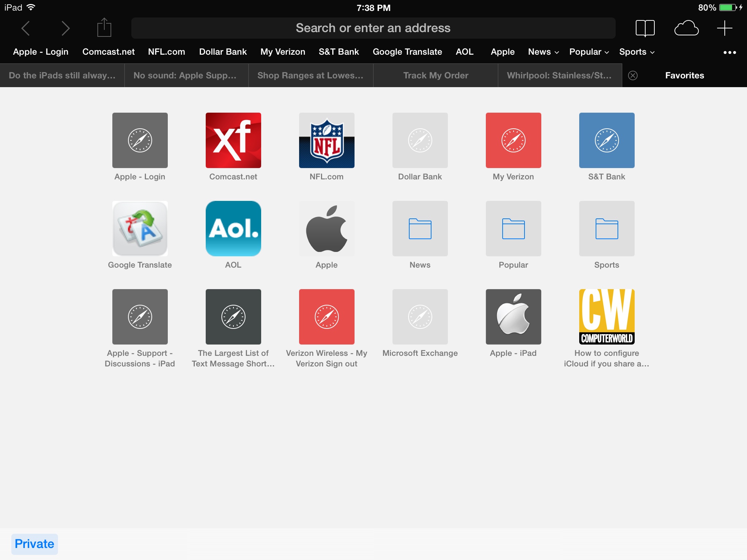This screenshot has height=560, width=747.
Task: Open the Dollar Bank bookmark in the bar
Action: [222, 52]
